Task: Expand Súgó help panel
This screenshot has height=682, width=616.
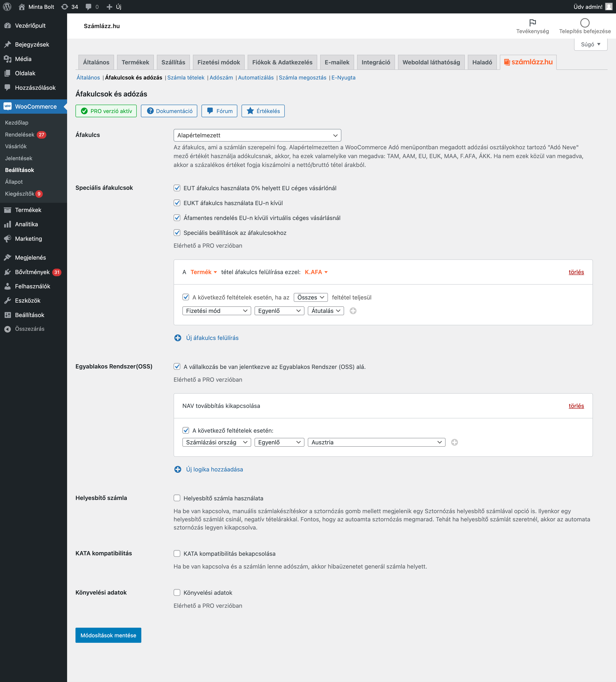Action: pyautogui.click(x=591, y=44)
